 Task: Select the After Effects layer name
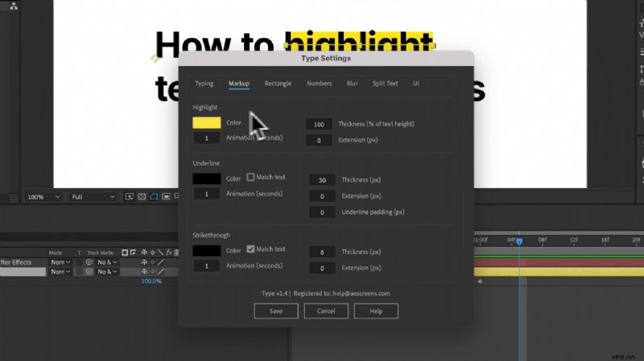(x=15, y=262)
